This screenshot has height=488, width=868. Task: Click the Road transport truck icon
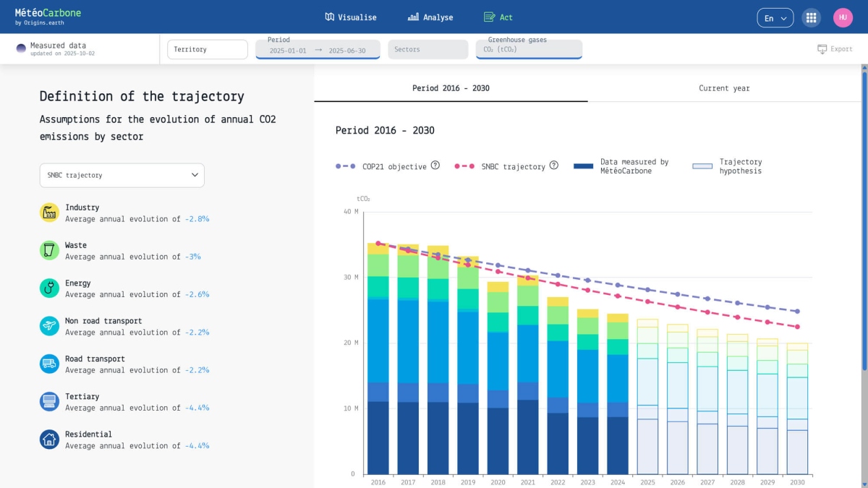tap(49, 364)
